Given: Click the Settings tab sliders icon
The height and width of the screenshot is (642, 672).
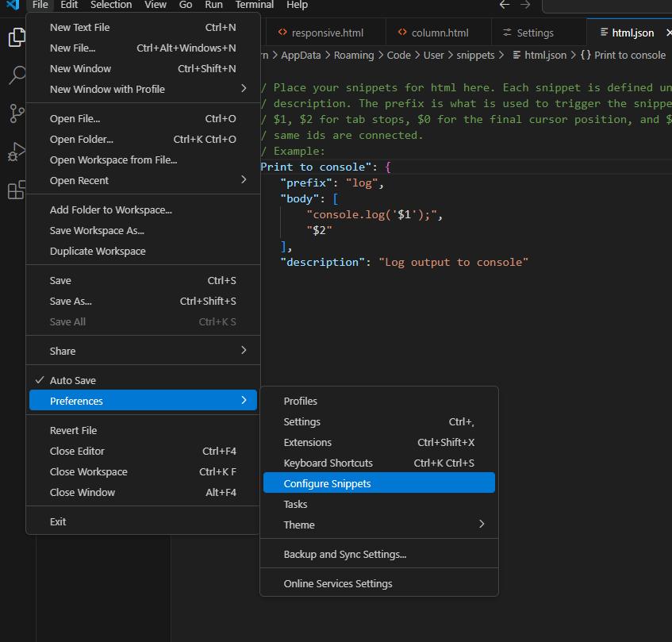Looking at the screenshot, I should (x=507, y=33).
